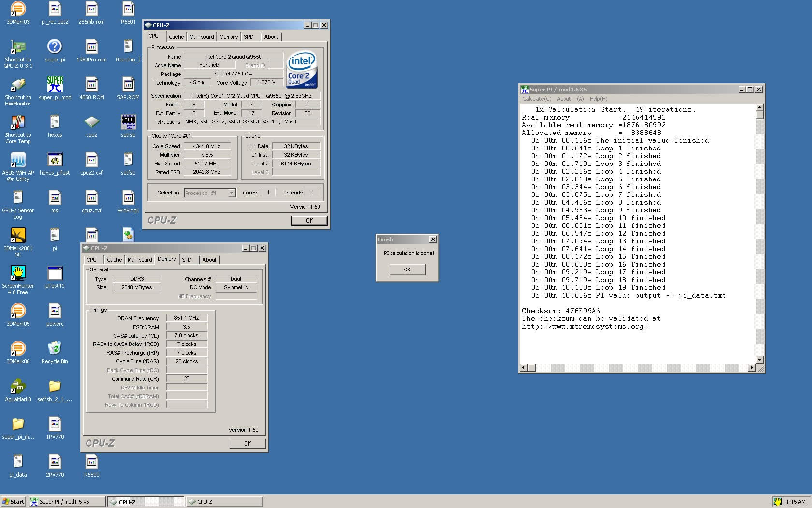Activate the second CPU-Z taskbar button
812x508 pixels.
coord(224,502)
